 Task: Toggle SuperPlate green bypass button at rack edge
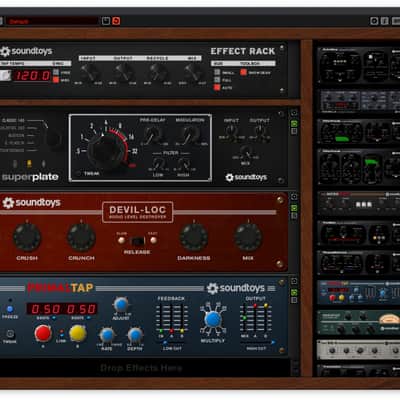tap(294, 124)
